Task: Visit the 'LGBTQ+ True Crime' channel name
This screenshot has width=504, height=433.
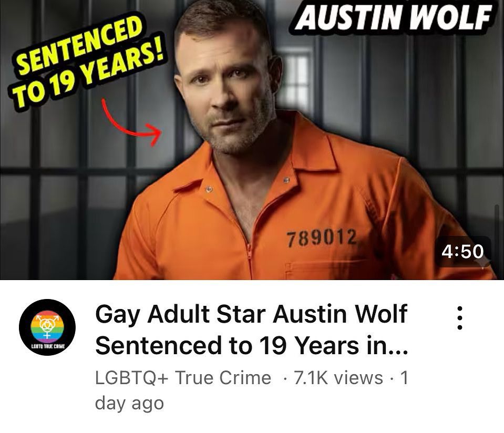Action: pyautogui.click(x=183, y=378)
